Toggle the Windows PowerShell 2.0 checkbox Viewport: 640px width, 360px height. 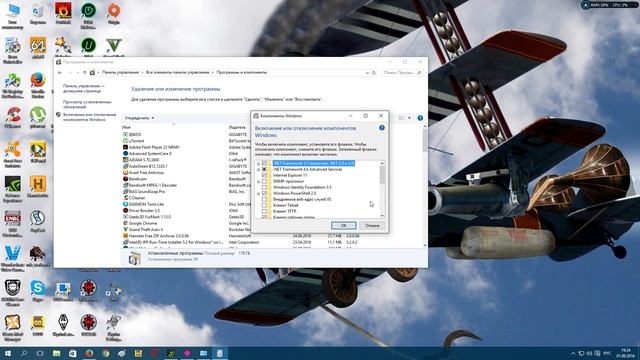click(x=264, y=193)
